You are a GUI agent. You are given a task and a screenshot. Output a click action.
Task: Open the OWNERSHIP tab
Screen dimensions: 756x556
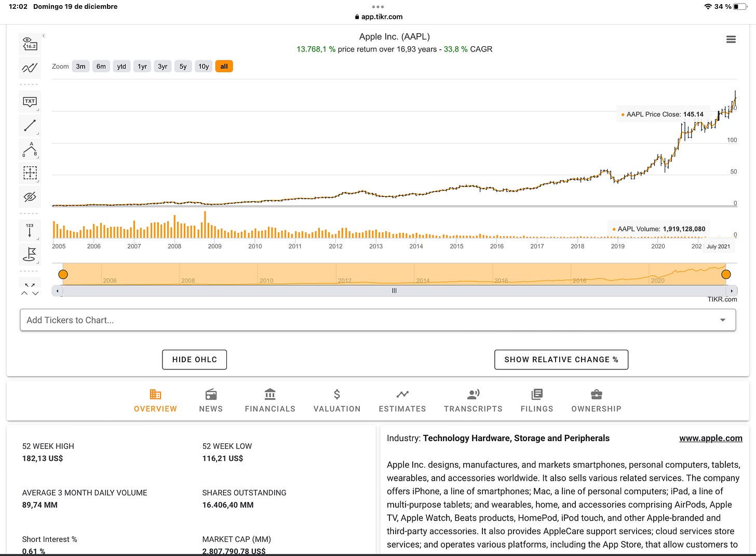click(596, 401)
